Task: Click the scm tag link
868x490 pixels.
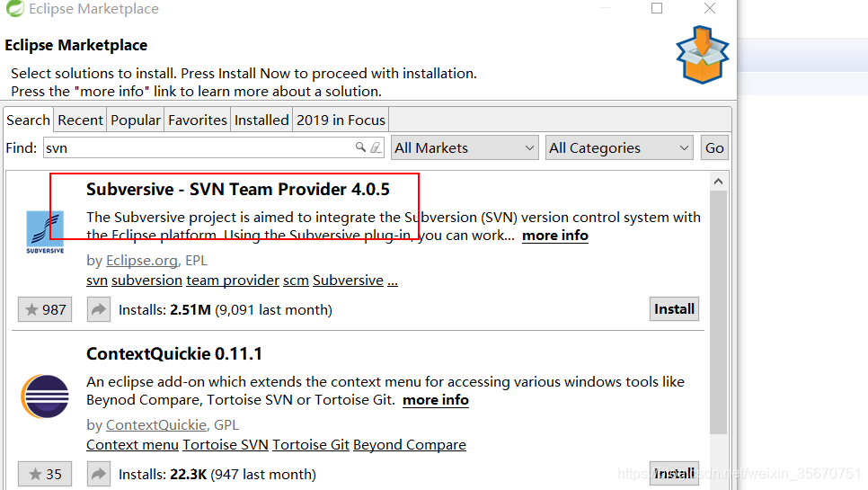Action: point(297,281)
